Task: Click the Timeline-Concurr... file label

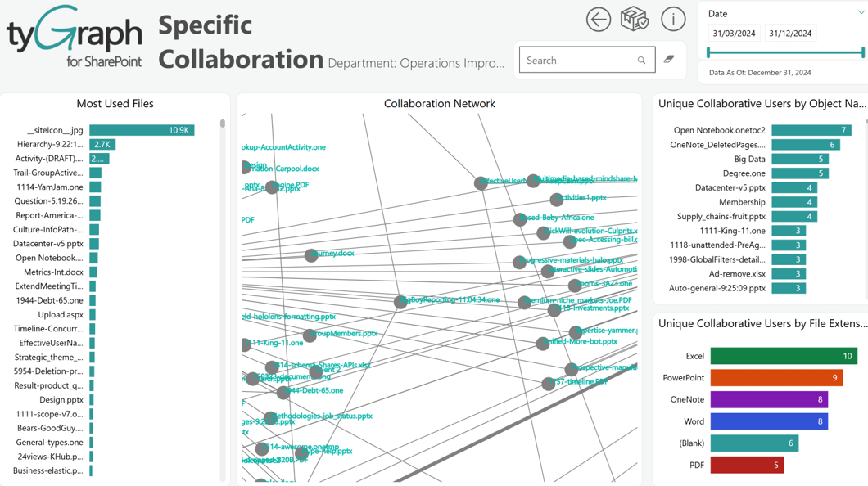Action: click(x=48, y=329)
